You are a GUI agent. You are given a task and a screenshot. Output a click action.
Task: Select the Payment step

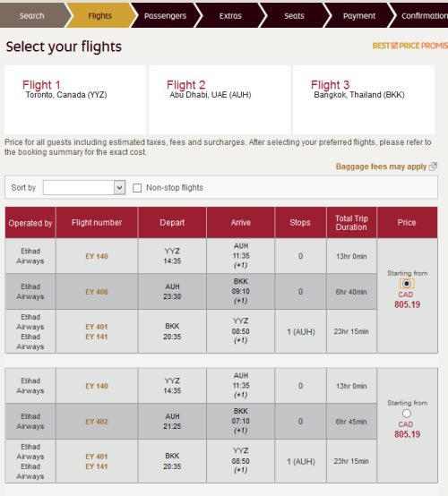click(x=359, y=16)
